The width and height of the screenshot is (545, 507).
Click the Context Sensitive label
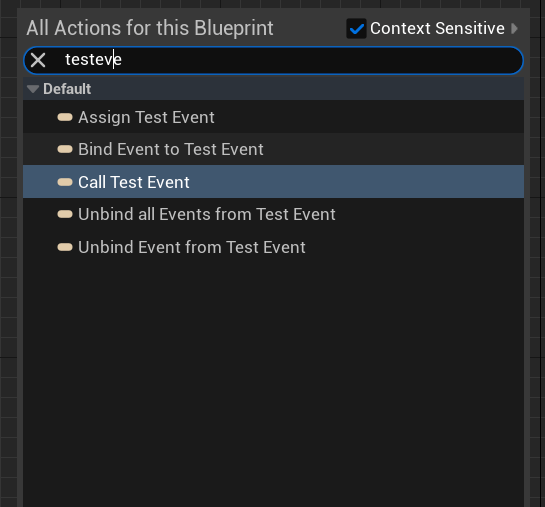pos(437,28)
